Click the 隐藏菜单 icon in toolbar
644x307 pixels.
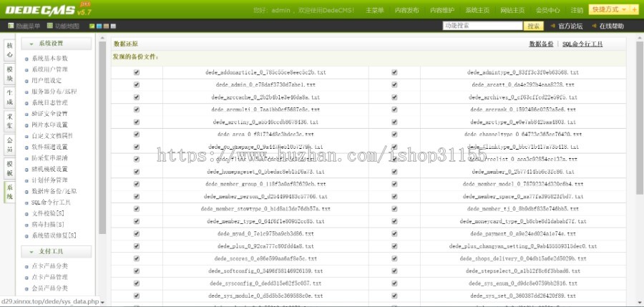click(11, 26)
